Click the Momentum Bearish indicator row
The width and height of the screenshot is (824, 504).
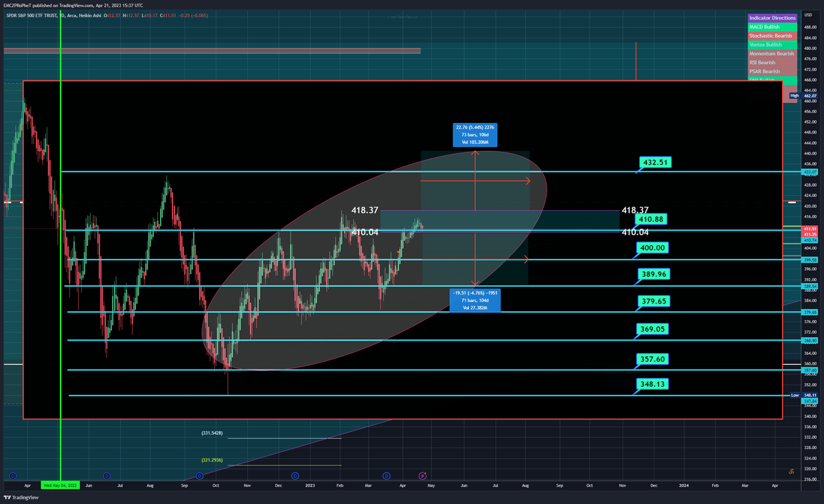(772, 54)
